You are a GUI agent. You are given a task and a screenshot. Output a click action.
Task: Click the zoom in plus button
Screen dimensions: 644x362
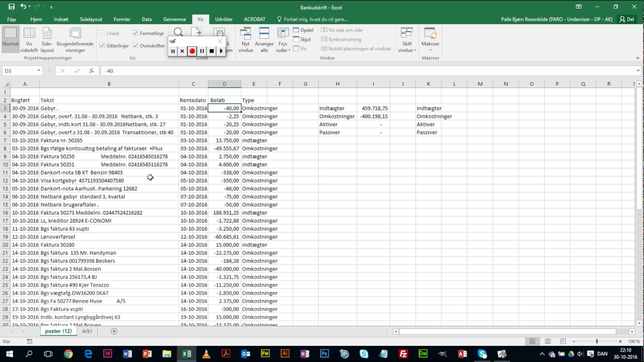click(621, 341)
